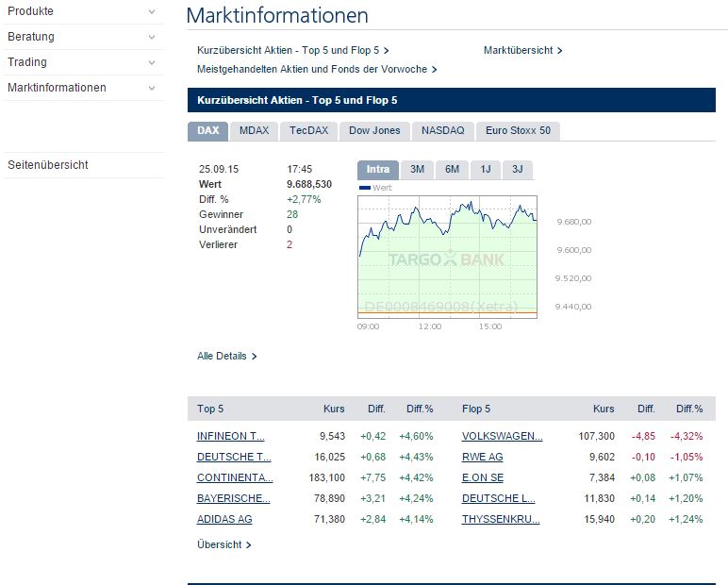This screenshot has height=585, width=728.
Task: Open VOLKSWAGEN... stock link
Action: (502, 436)
